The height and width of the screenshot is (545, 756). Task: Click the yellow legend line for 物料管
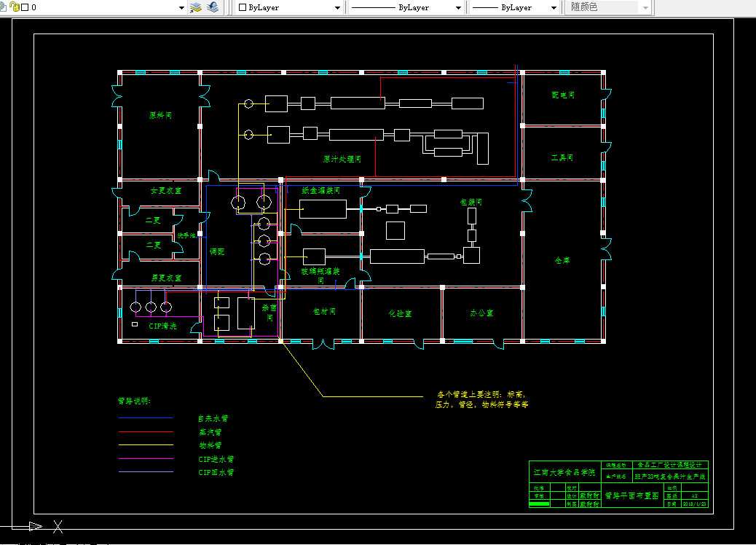(x=146, y=444)
